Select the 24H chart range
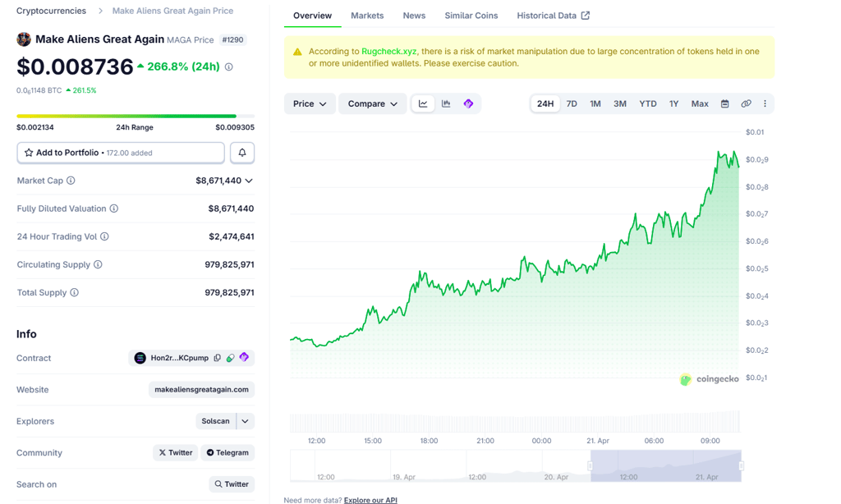 545,103
